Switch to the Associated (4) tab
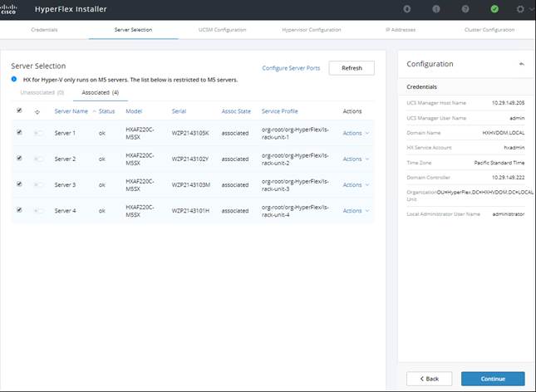The height and width of the screenshot is (392, 536). click(x=101, y=93)
